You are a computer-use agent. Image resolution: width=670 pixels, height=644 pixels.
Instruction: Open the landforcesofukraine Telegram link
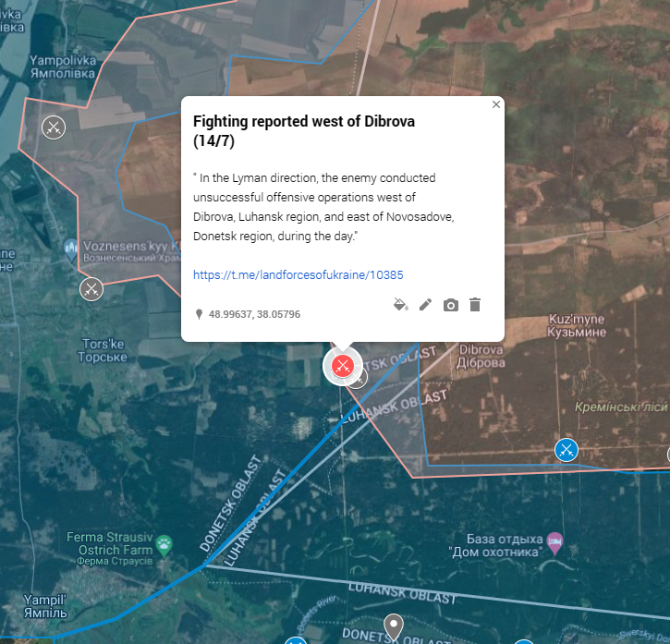pyautogui.click(x=298, y=274)
